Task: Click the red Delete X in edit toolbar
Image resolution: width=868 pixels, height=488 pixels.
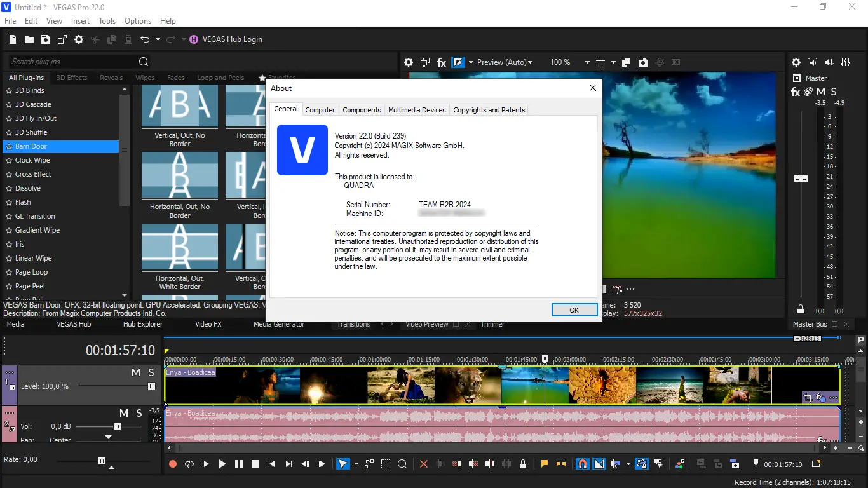Action: [x=424, y=464]
